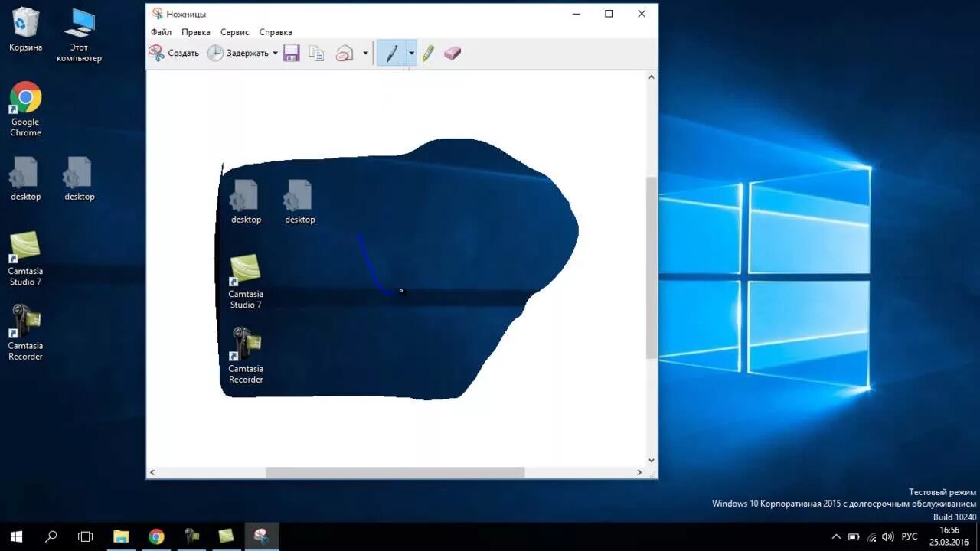Open Camtasia Studio on the taskbar
980x551 pixels.
click(x=226, y=536)
